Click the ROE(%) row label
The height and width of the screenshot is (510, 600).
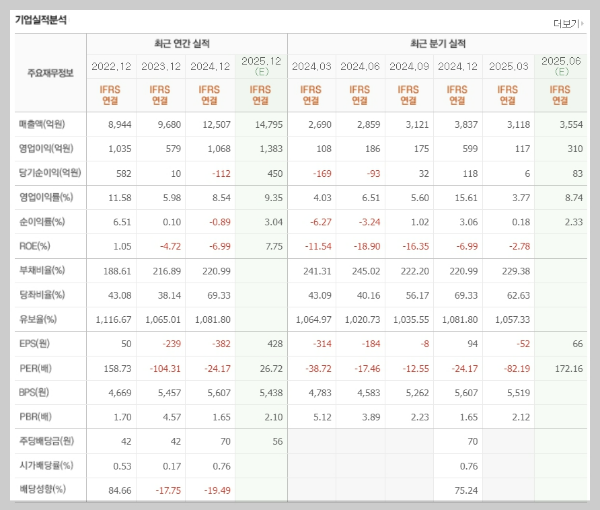pos(35,246)
